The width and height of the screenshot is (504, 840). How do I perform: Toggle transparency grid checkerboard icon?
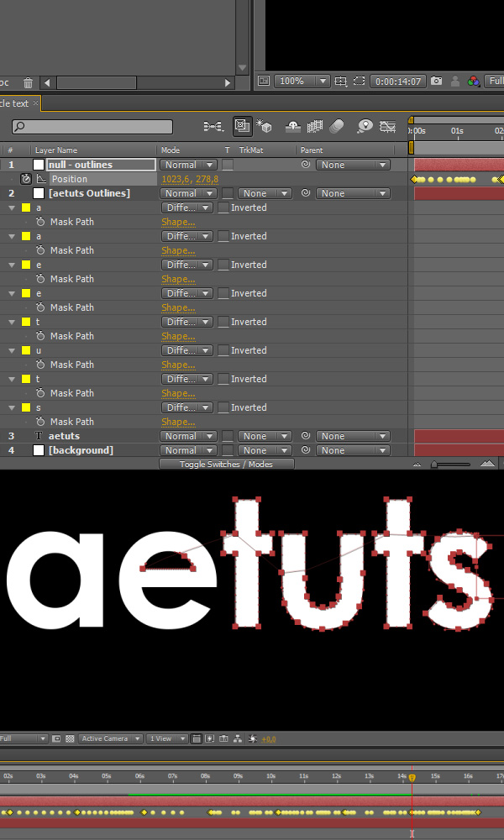(70, 738)
